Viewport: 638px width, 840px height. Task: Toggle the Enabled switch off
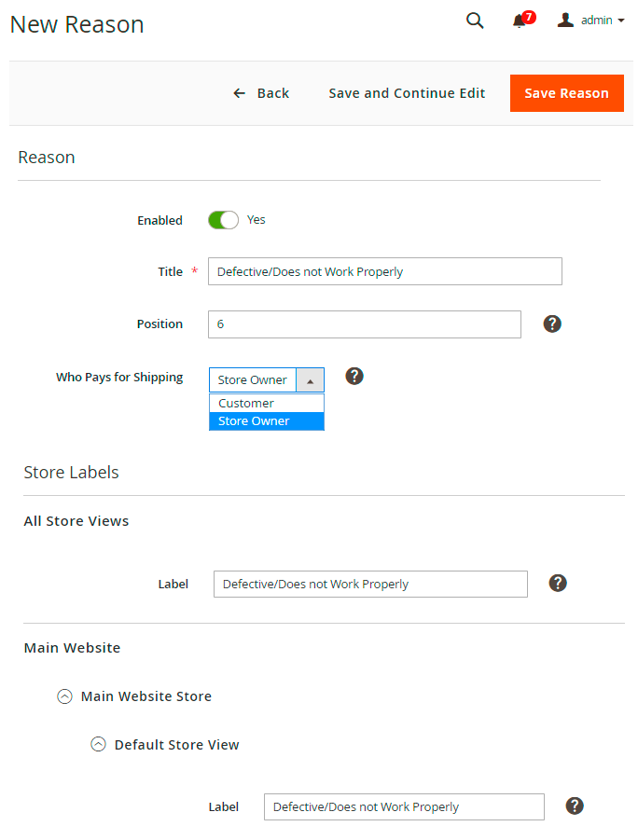pyautogui.click(x=223, y=220)
